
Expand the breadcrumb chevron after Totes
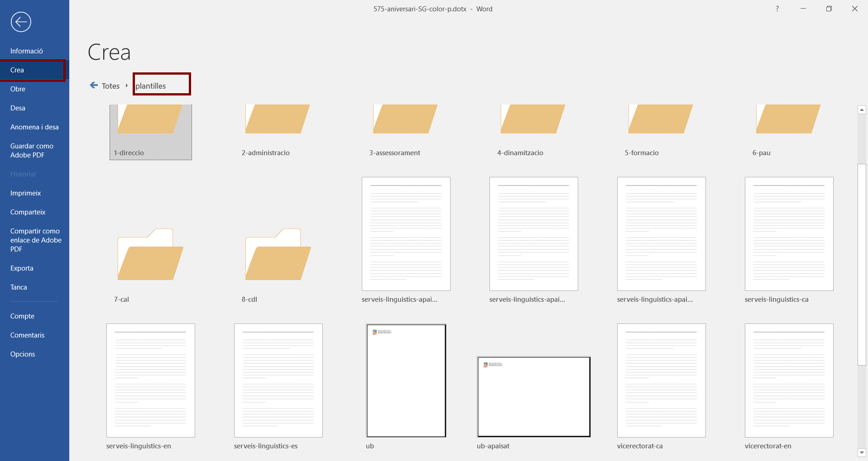[x=126, y=85]
